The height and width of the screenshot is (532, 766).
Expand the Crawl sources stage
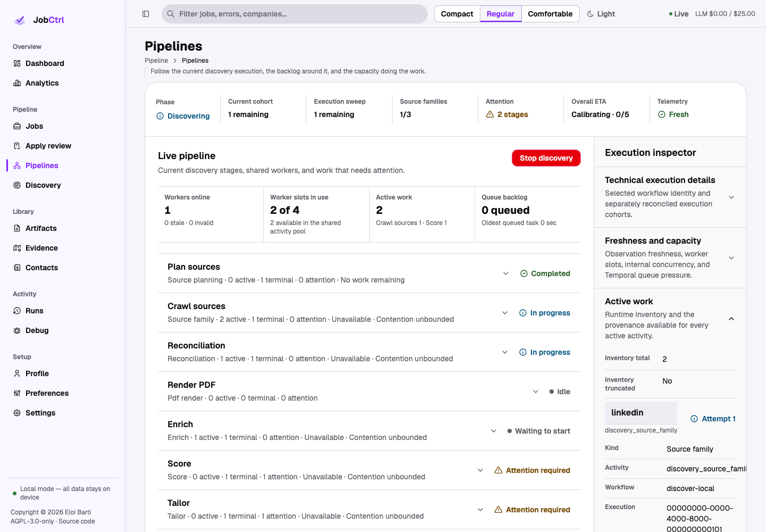505,313
